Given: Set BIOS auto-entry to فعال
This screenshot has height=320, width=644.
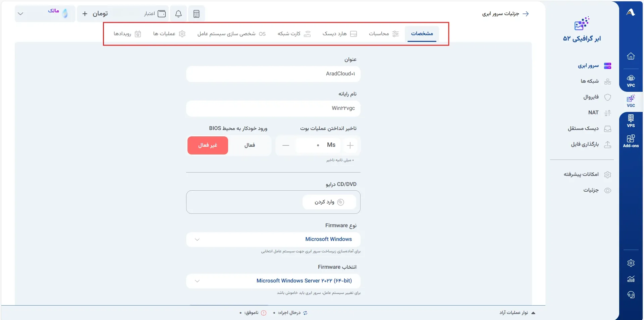Looking at the screenshot, I should click(x=250, y=145).
